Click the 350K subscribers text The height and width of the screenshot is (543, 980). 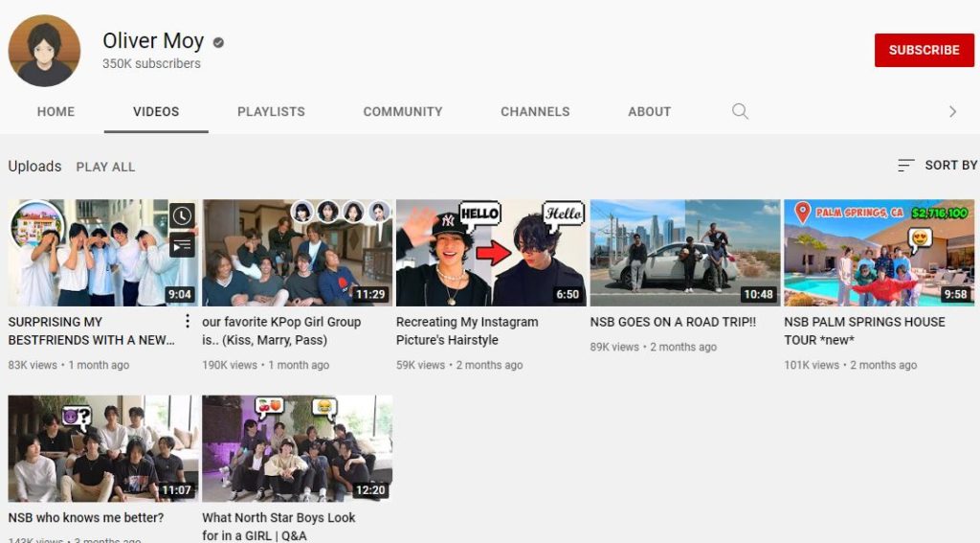click(151, 64)
